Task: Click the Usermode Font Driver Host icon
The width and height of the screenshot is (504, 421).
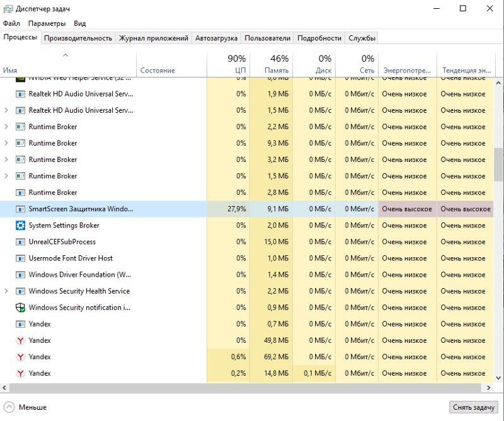Action: coord(20,258)
